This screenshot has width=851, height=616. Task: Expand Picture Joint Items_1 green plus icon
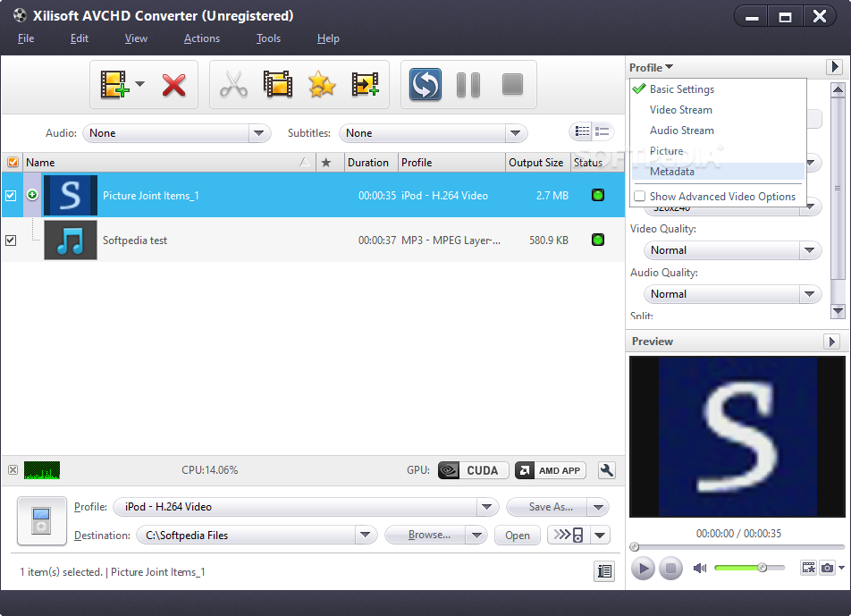tap(32, 194)
